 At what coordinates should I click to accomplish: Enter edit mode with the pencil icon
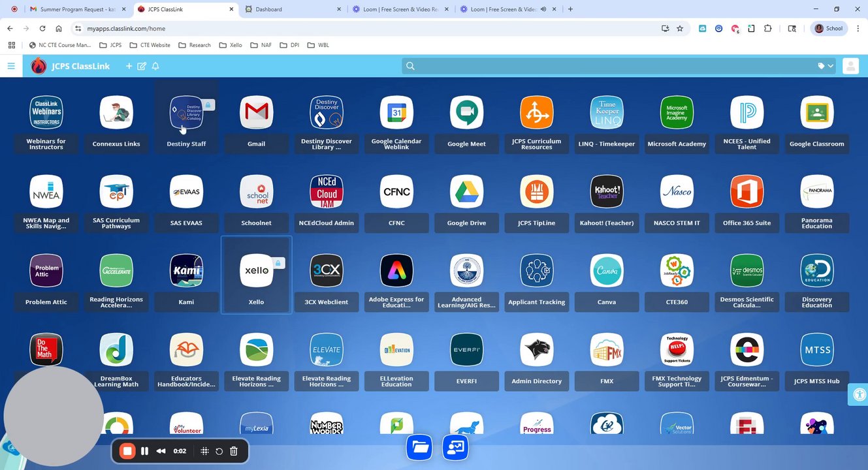click(142, 66)
